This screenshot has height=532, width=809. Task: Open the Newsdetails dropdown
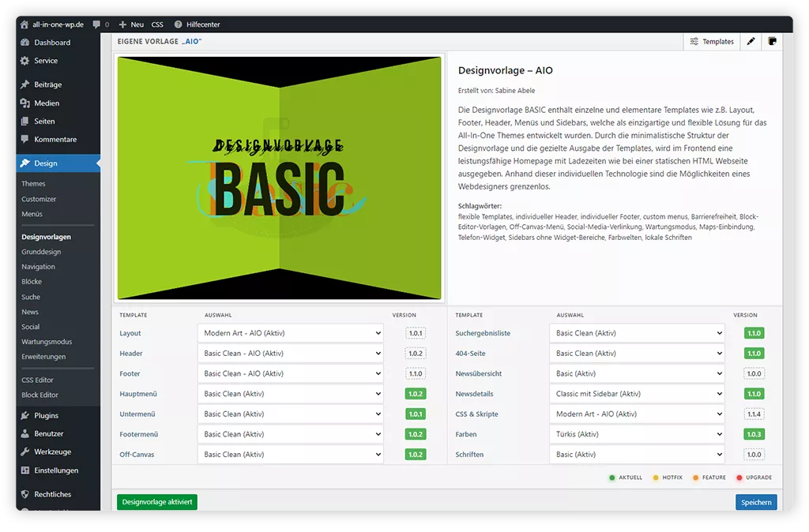pyautogui.click(x=637, y=394)
